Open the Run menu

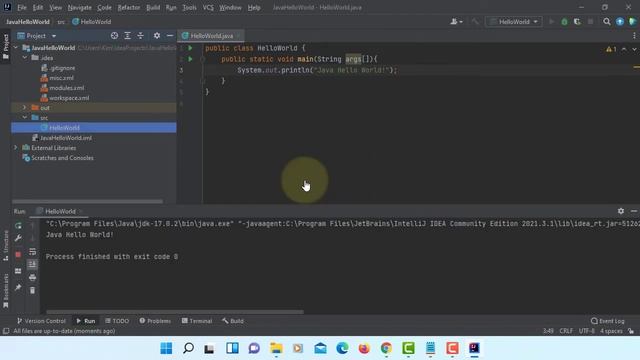pos(171,7)
